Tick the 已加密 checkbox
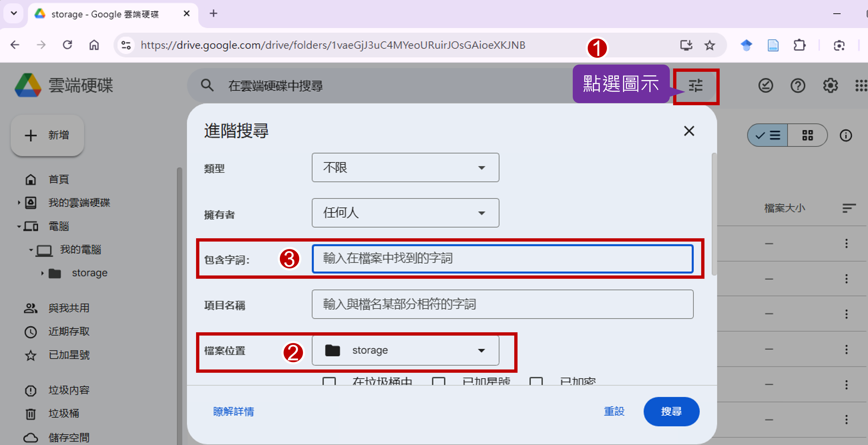Image resolution: width=868 pixels, height=445 pixels. [x=536, y=381]
